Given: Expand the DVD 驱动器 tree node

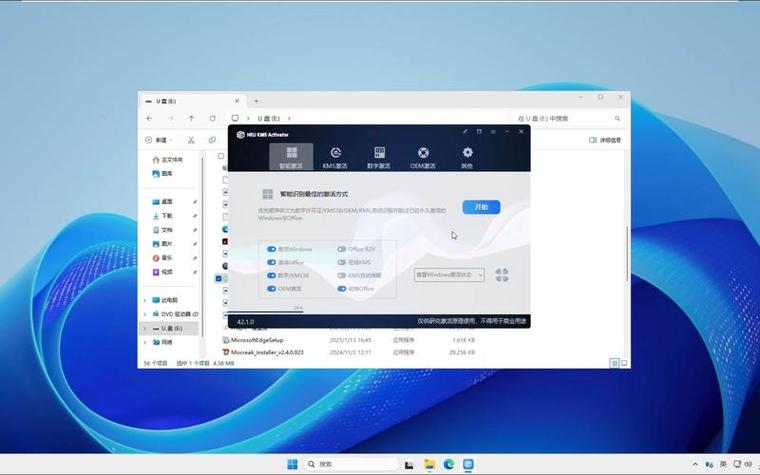Looking at the screenshot, I should pos(146,314).
